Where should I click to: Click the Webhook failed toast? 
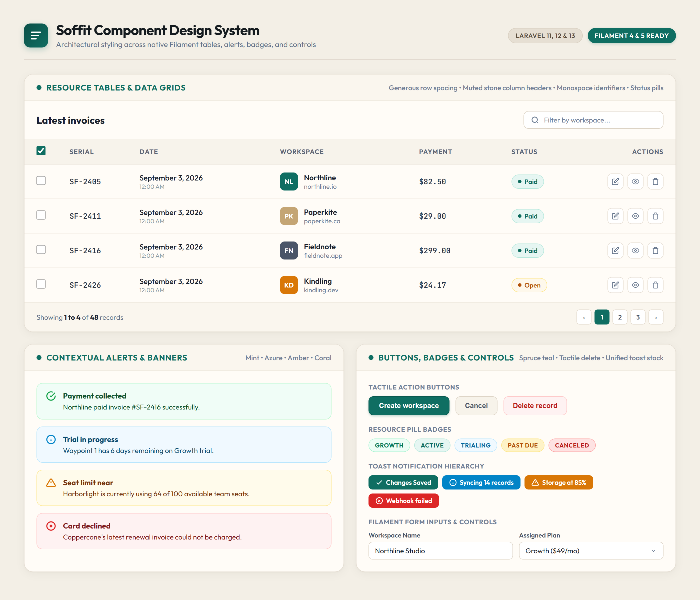click(404, 501)
